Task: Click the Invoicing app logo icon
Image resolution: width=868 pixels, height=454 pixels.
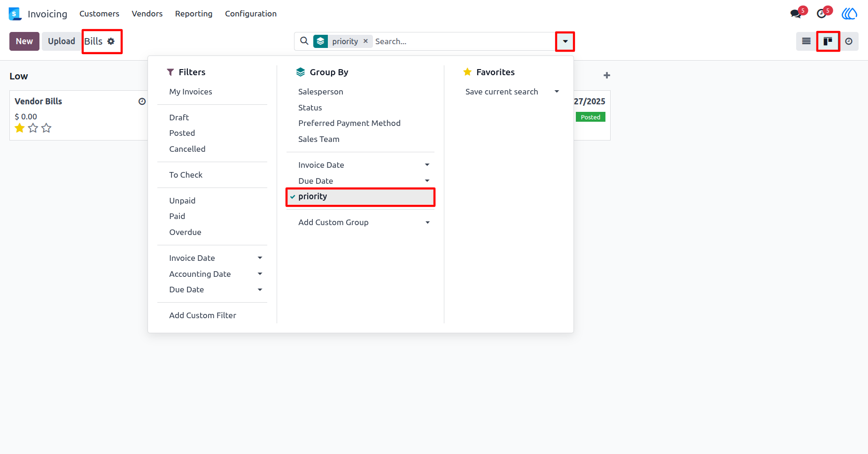Action: click(15, 14)
